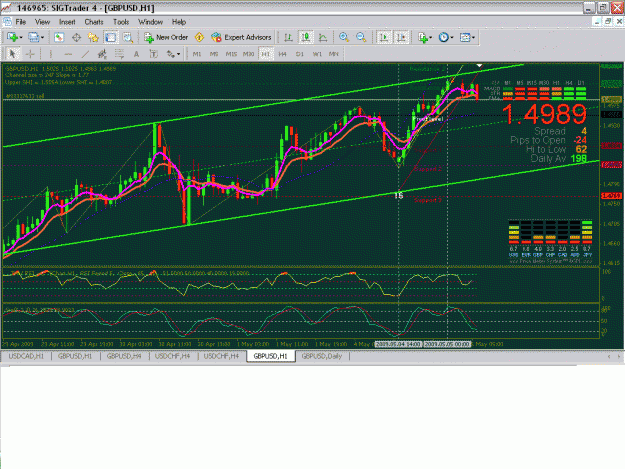Open the Tools menu
625x469 pixels.
click(x=121, y=22)
